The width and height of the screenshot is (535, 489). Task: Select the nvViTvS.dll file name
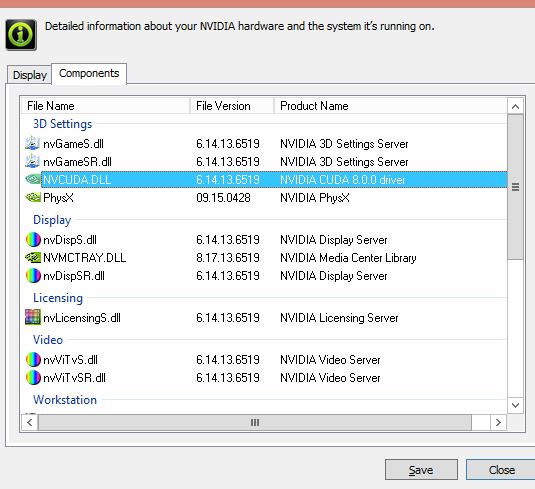[71, 360]
